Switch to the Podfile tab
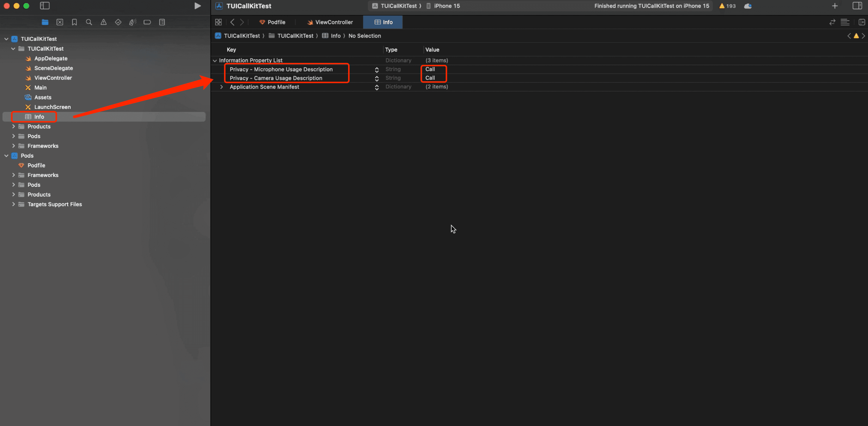This screenshot has height=426, width=868. click(272, 22)
